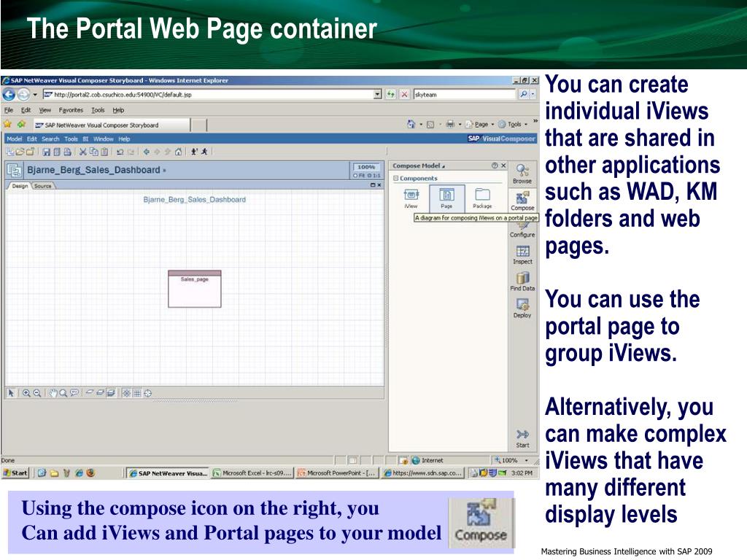
Task: Click the 100% zoom value box
Action: tap(366, 167)
